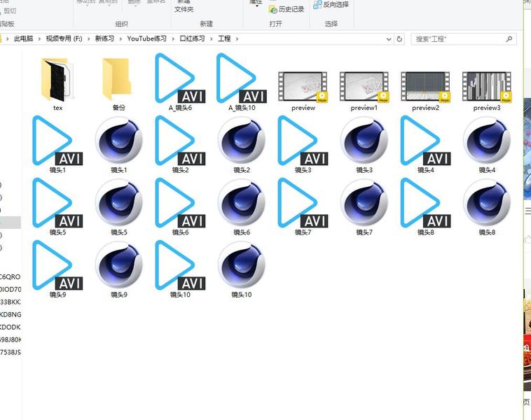Expand the chevron after 视频专用 (F:)

tap(89, 39)
